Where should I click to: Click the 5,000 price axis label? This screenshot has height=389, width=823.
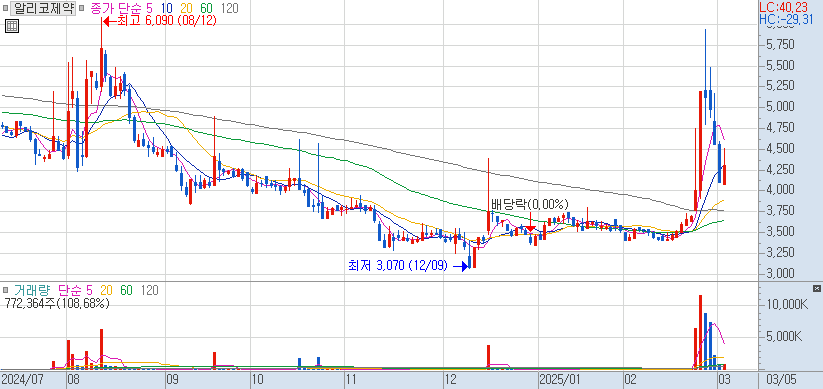coord(779,107)
